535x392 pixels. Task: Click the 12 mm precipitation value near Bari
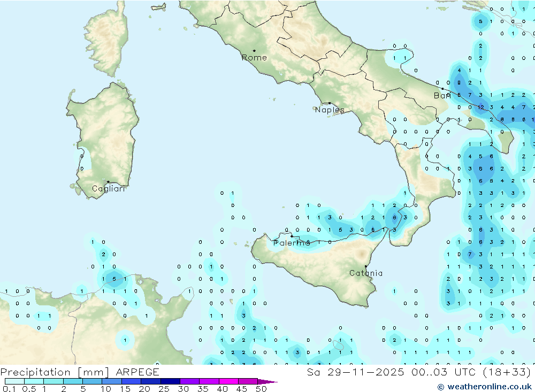click(x=481, y=107)
